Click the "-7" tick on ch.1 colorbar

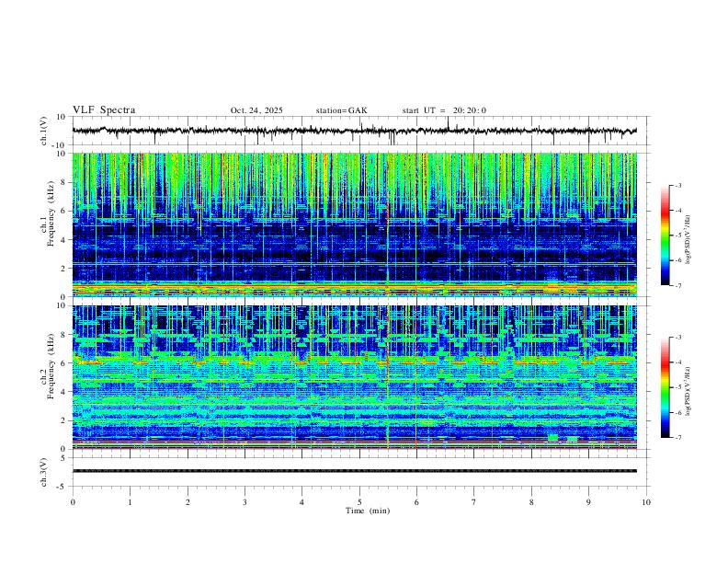[x=677, y=286]
